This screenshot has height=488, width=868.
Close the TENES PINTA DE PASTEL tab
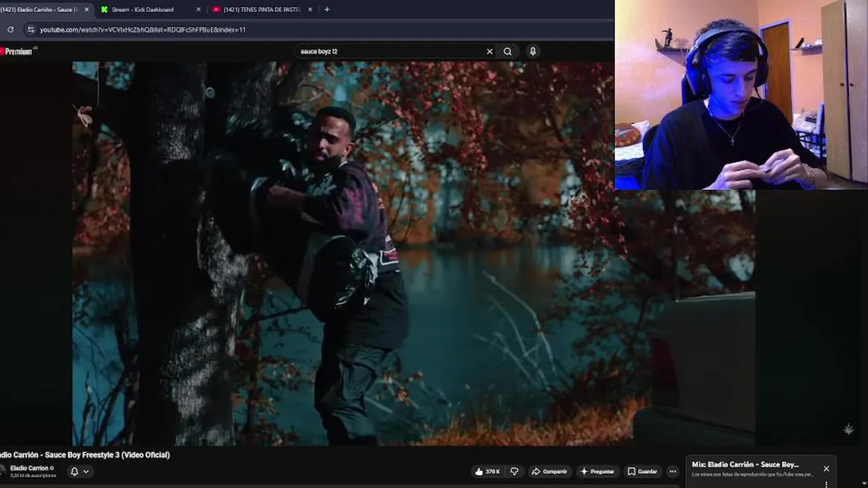[x=310, y=9]
